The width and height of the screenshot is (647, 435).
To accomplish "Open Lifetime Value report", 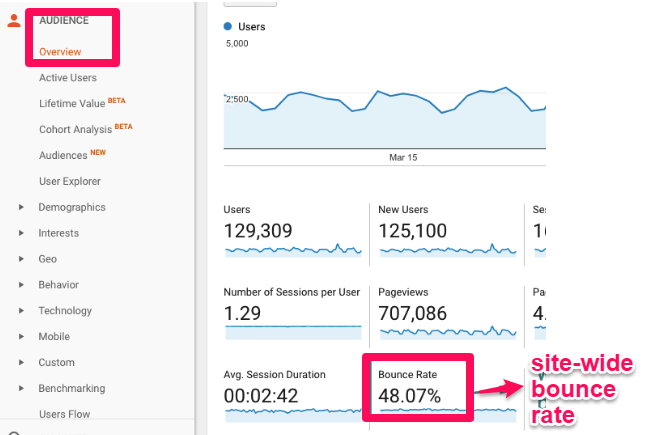I will click(x=75, y=103).
